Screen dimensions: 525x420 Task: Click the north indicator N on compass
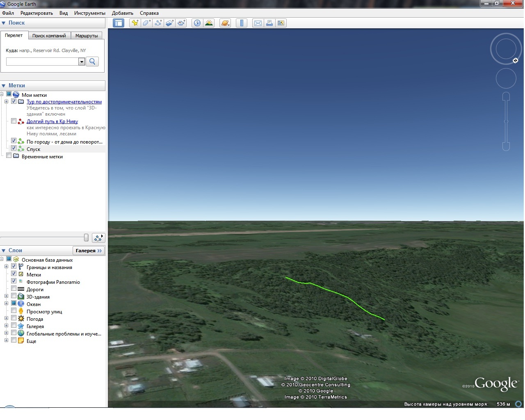point(516,61)
